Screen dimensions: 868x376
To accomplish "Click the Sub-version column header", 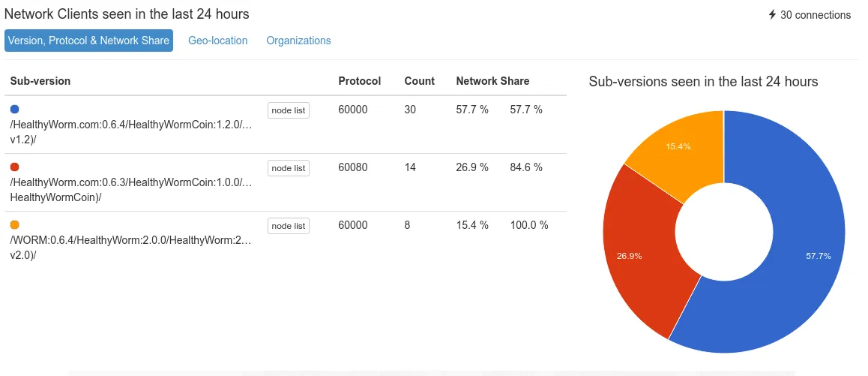I will (40, 81).
